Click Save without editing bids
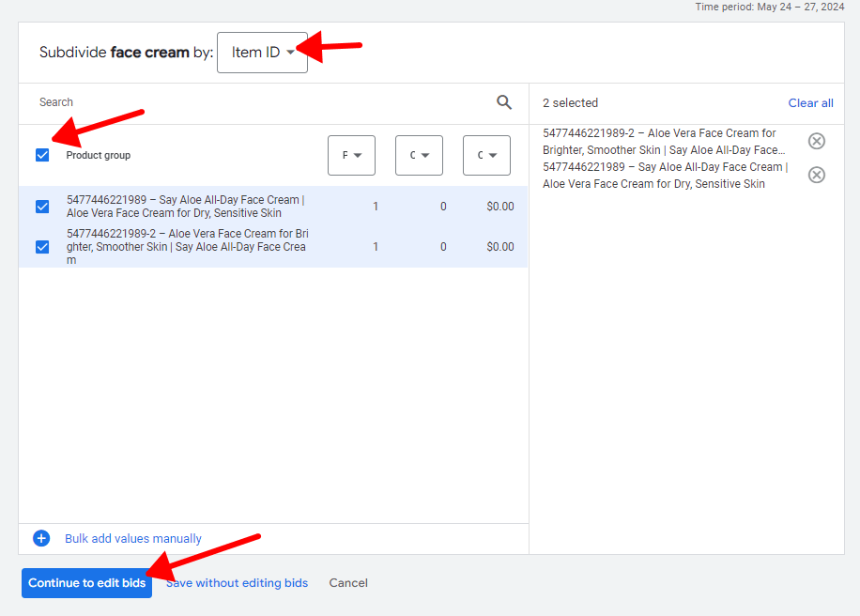This screenshot has width=860, height=616. 237,583
